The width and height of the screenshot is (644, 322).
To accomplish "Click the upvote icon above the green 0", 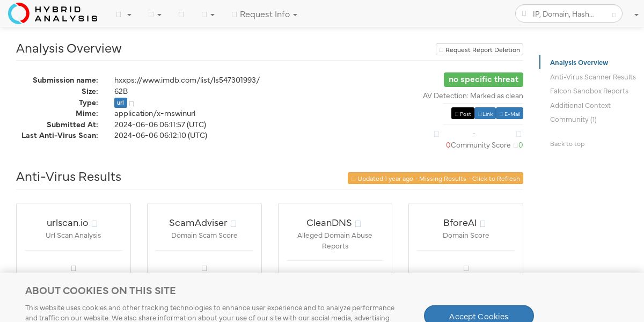I will click(518, 134).
